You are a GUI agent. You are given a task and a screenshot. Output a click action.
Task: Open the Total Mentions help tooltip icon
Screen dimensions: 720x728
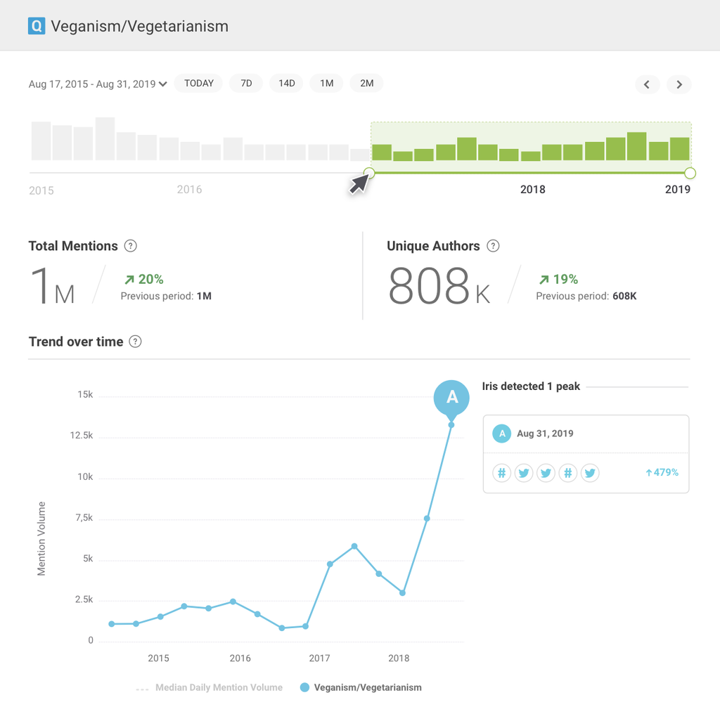click(x=130, y=246)
